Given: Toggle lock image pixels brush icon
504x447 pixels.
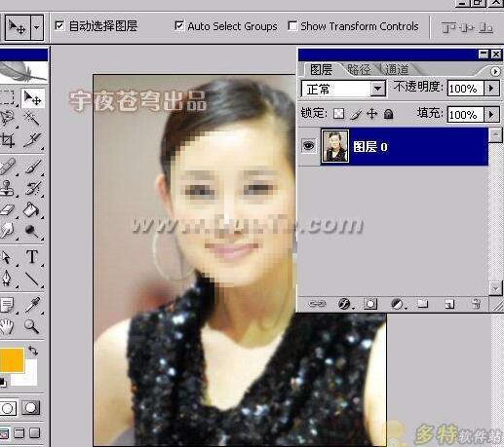Looking at the screenshot, I should coord(356,114).
